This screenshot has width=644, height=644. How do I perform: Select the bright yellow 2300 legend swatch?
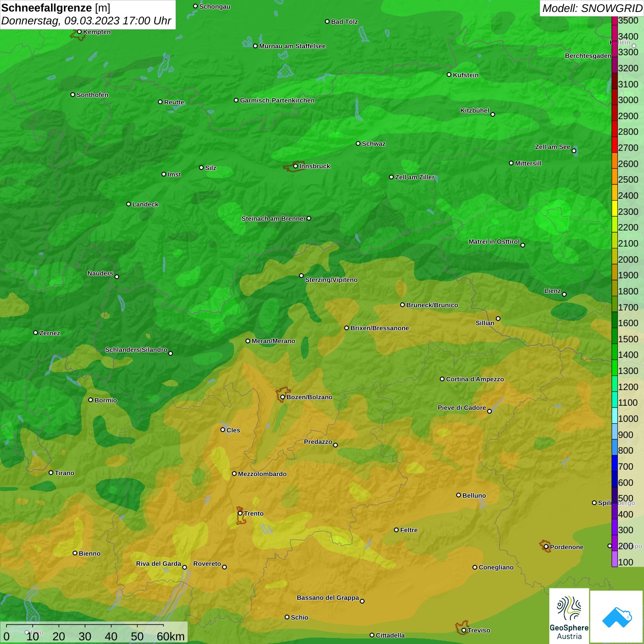point(615,208)
